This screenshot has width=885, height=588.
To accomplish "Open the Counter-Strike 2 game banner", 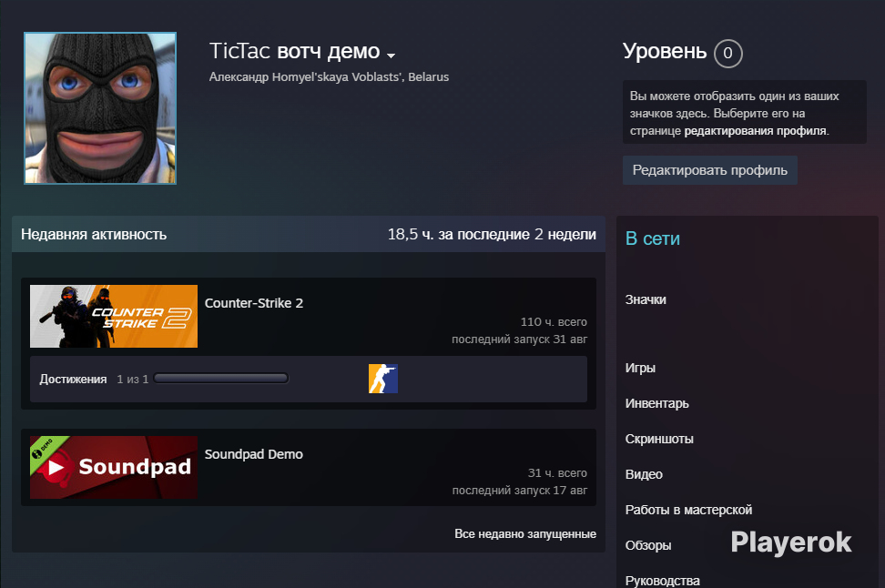I will [x=114, y=316].
